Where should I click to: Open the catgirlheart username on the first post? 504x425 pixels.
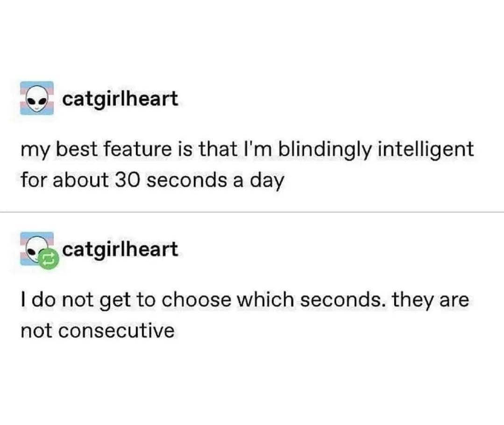coord(120,99)
